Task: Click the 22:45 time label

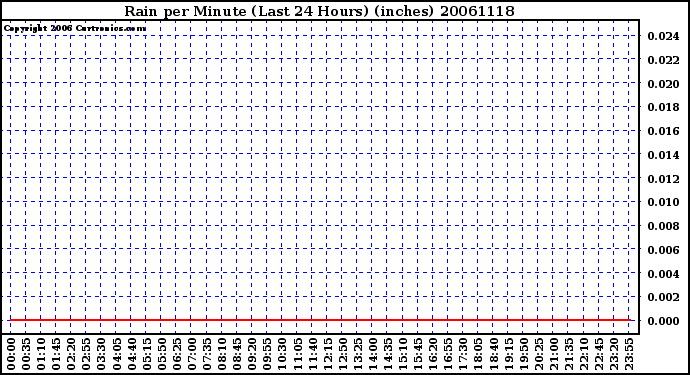Action: (598, 354)
